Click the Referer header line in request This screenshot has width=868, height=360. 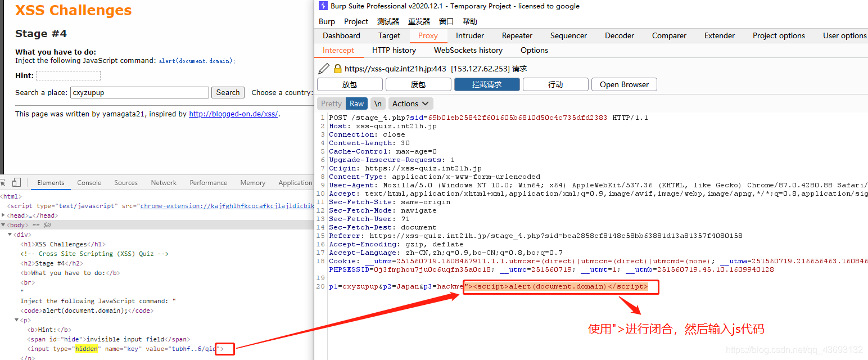[535, 236]
